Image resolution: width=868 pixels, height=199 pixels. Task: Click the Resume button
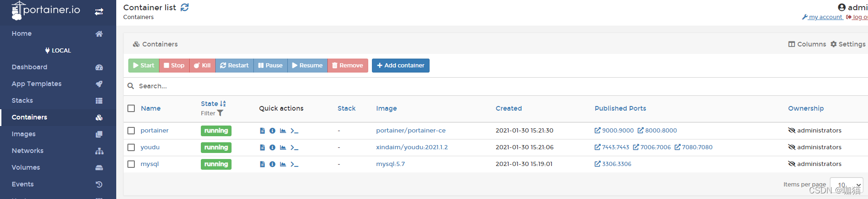307,66
